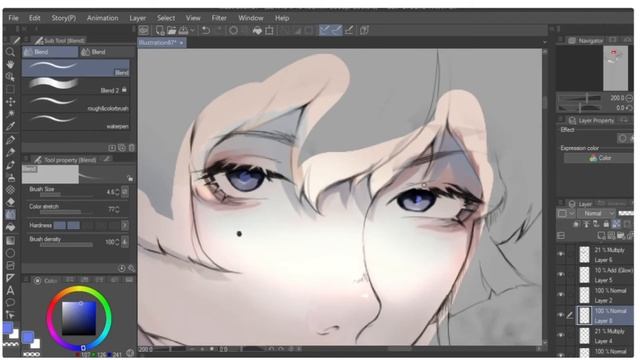This screenshot has width=640, height=360.
Task: Open the Animation menu
Action: pos(102,18)
